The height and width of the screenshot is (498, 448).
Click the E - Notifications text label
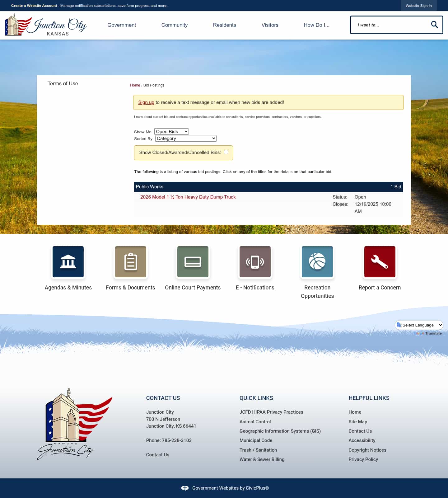pyautogui.click(x=255, y=288)
